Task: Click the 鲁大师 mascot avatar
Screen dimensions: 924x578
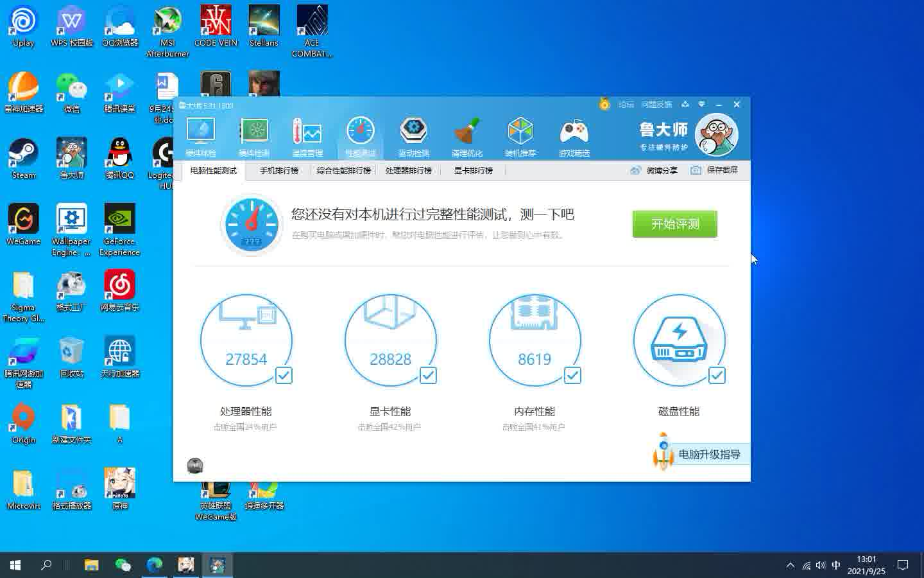Action: coord(717,135)
